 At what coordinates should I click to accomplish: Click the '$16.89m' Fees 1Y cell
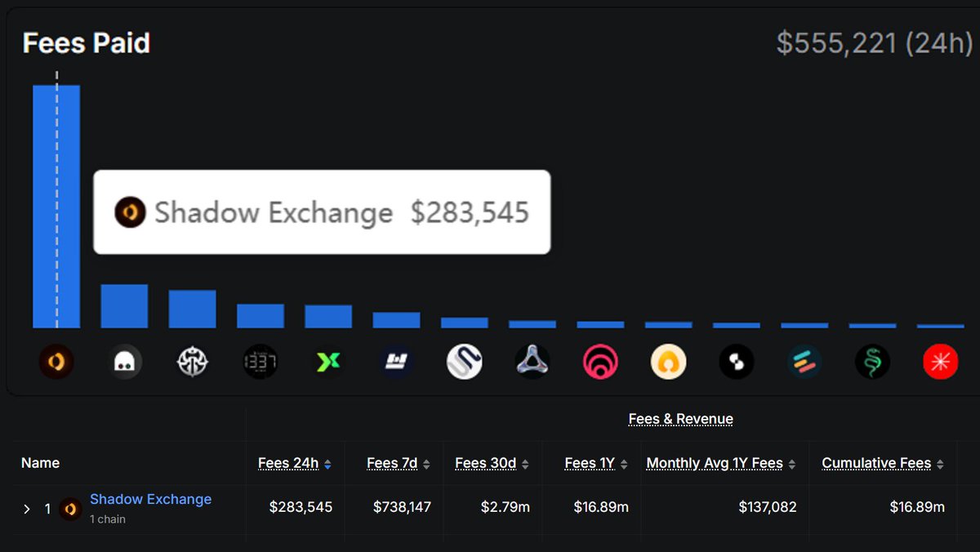601,507
